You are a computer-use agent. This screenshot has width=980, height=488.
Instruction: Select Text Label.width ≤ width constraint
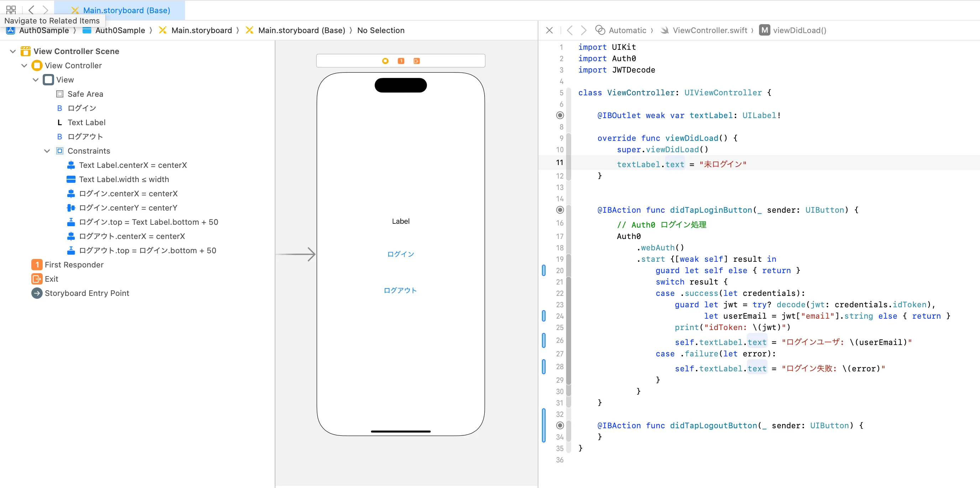tap(123, 179)
